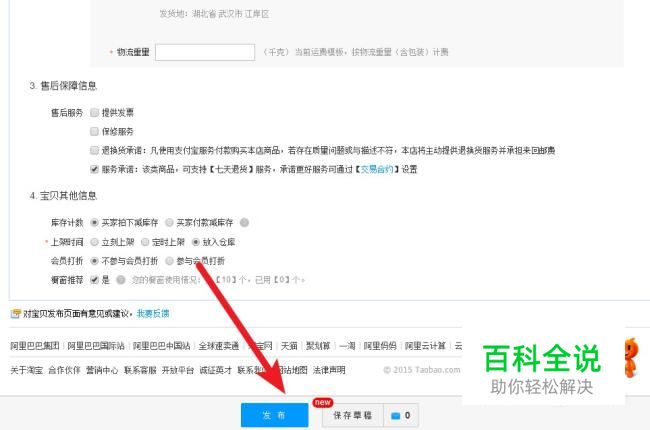Click the blue 发布 publish button

[274, 415]
